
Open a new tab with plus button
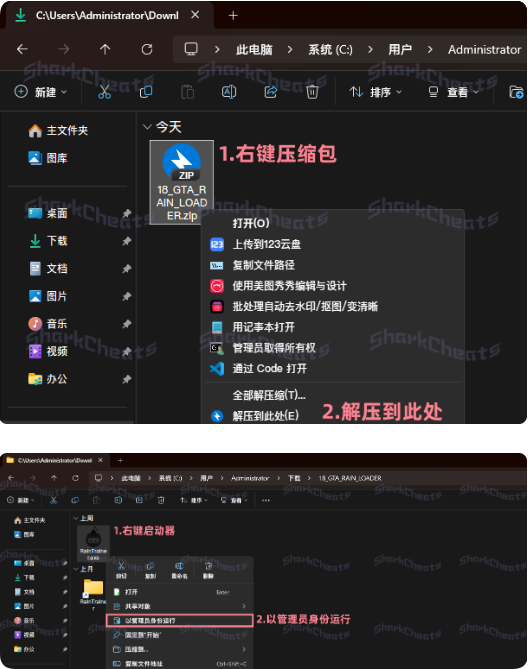pyautogui.click(x=233, y=16)
